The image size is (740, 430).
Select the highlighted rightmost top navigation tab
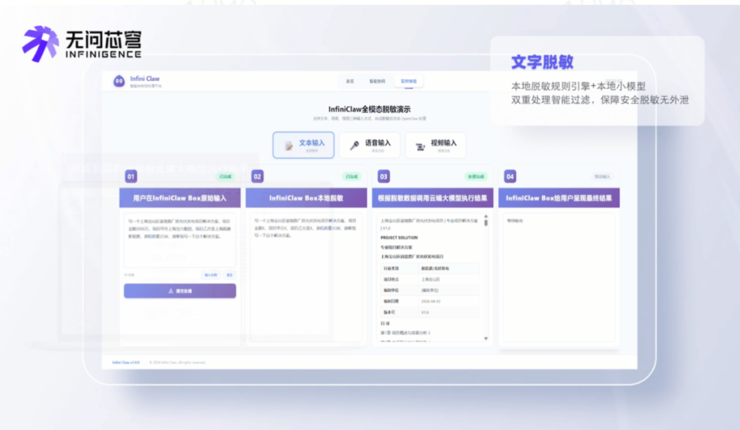click(x=409, y=81)
